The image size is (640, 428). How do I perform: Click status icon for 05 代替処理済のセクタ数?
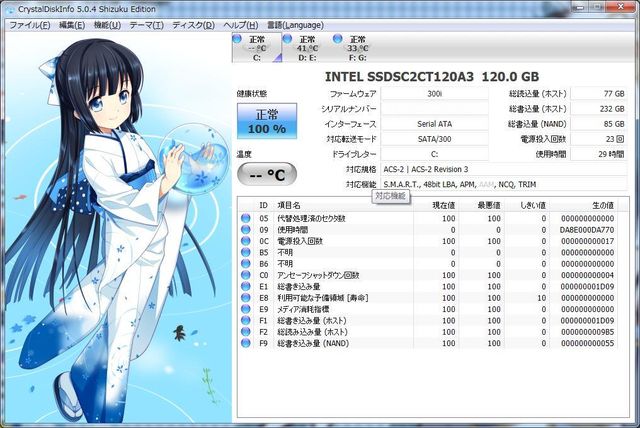click(x=245, y=218)
